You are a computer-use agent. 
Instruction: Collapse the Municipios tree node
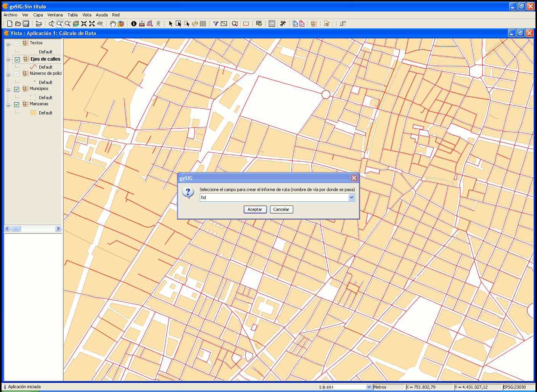(x=8, y=90)
